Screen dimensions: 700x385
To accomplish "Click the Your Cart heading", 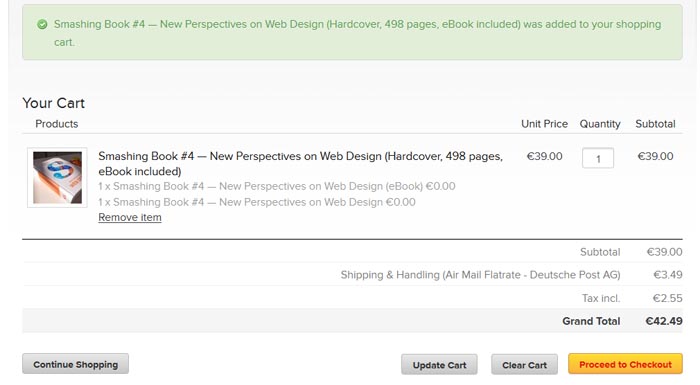I will pos(54,103).
